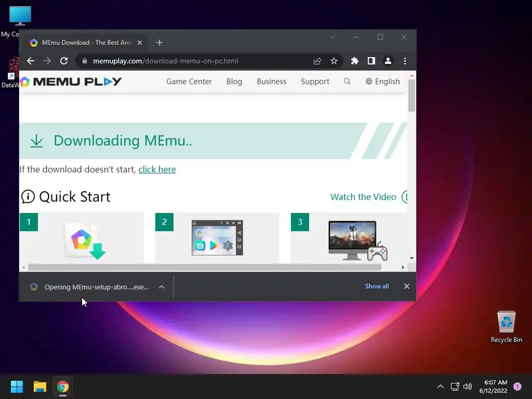Click the horizontal scrollbar thumb
This screenshot has height=399, width=532.
(205, 268)
